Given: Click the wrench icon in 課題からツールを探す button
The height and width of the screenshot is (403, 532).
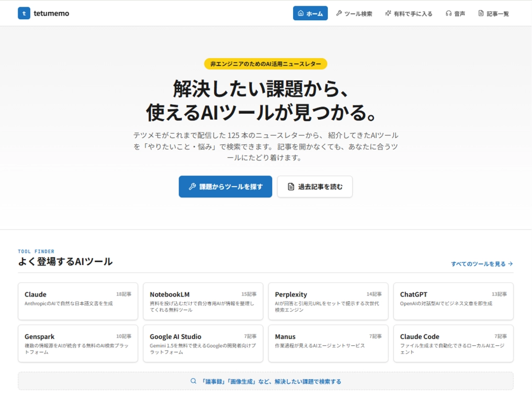Looking at the screenshot, I should click(192, 186).
